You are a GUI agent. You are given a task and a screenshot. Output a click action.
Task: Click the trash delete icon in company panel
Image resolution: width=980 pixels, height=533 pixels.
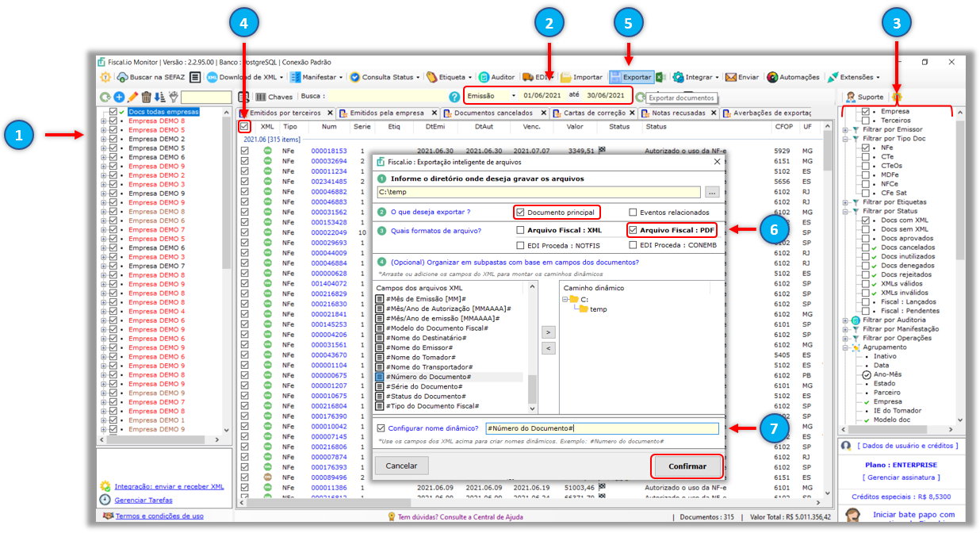click(146, 97)
